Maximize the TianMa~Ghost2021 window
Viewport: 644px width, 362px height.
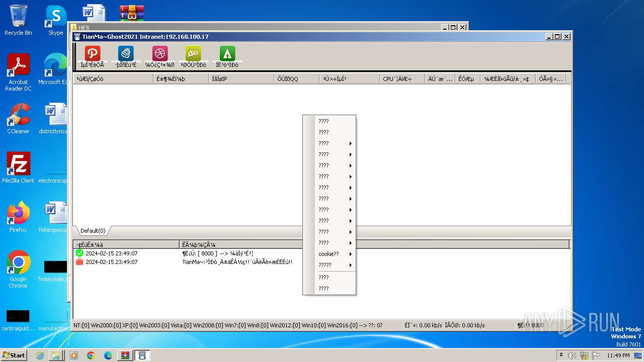click(x=557, y=37)
